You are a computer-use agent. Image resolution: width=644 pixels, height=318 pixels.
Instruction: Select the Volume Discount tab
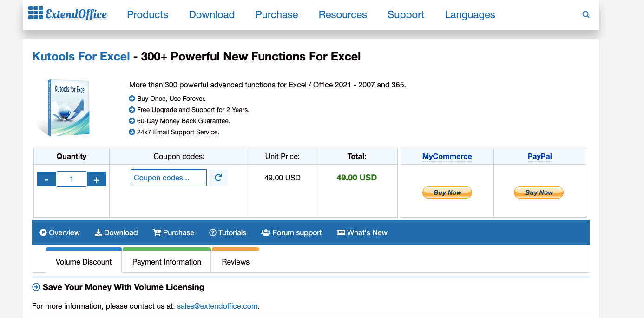[x=84, y=261]
